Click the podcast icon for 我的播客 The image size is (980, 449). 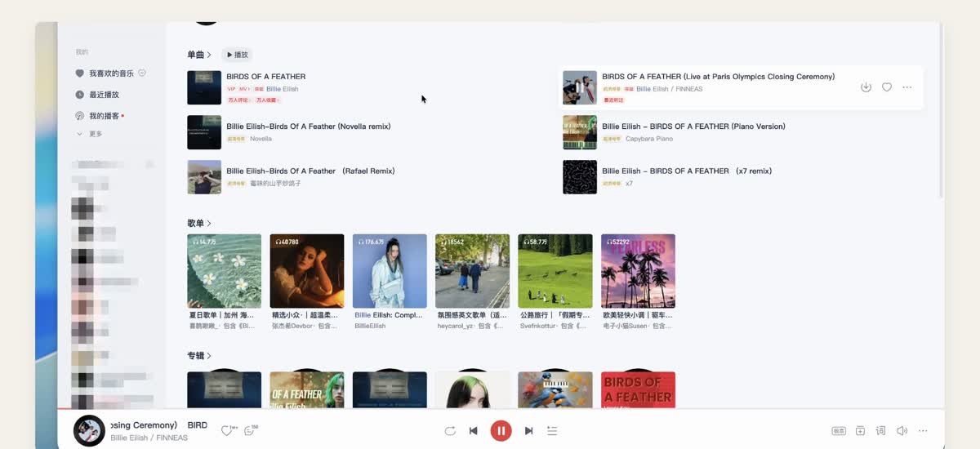tap(80, 116)
